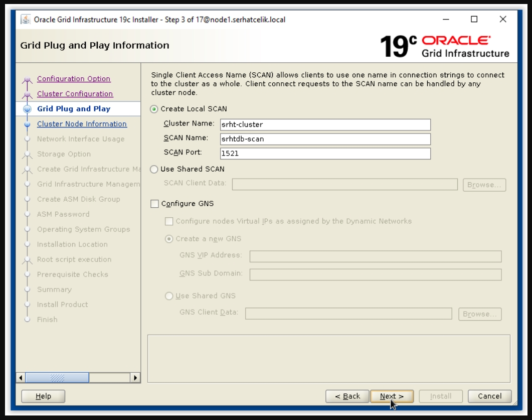Close the installer window

(503, 20)
